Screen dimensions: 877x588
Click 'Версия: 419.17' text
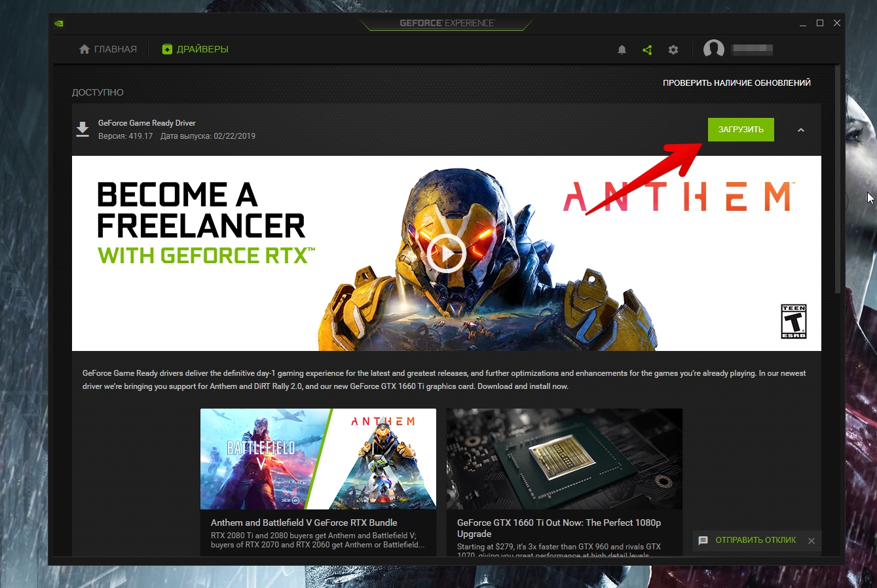(125, 136)
